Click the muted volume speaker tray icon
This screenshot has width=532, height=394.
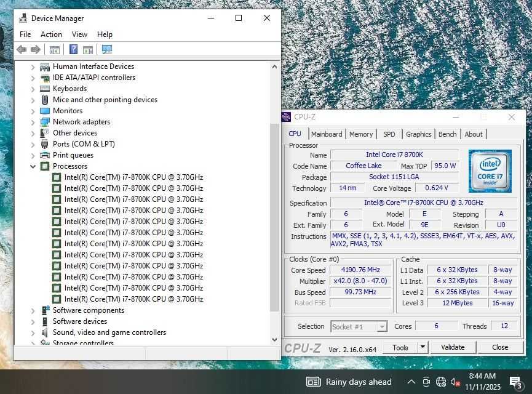455,382
